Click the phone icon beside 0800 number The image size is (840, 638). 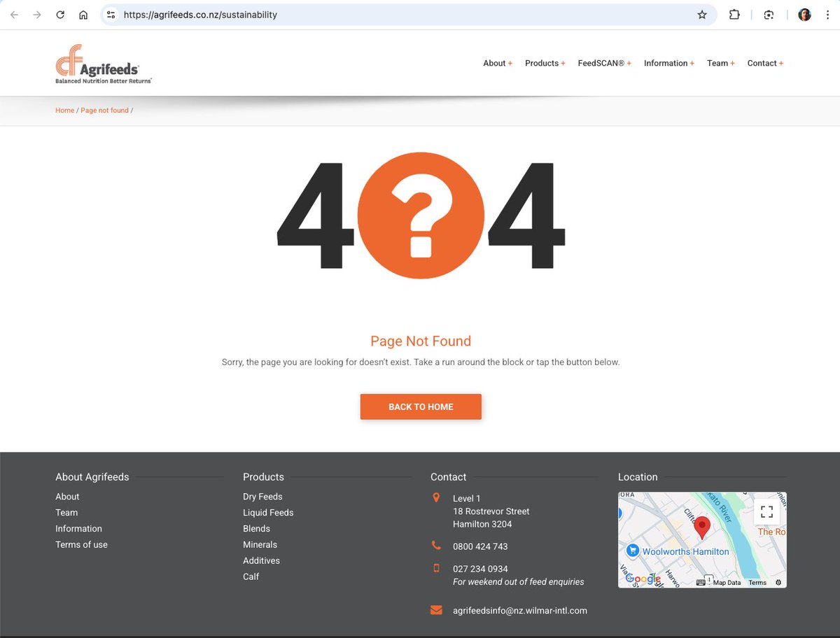tap(436, 546)
